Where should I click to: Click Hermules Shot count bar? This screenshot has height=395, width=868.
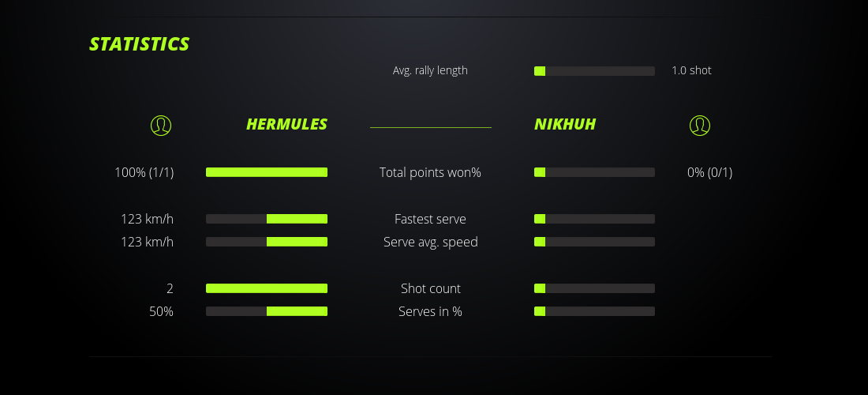click(x=267, y=288)
